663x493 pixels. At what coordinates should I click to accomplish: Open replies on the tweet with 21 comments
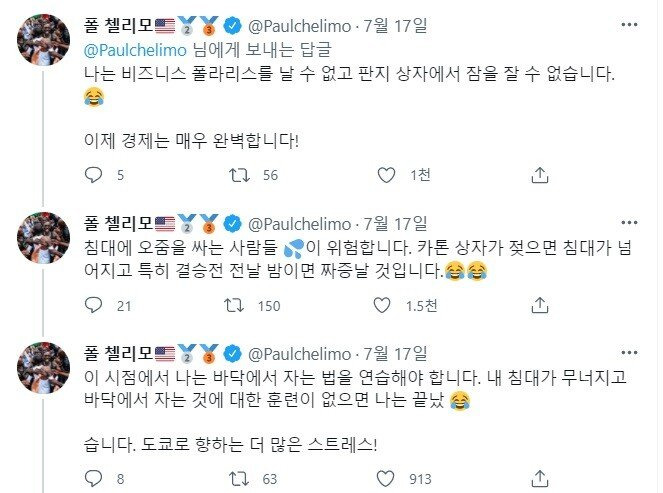pos(93,305)
